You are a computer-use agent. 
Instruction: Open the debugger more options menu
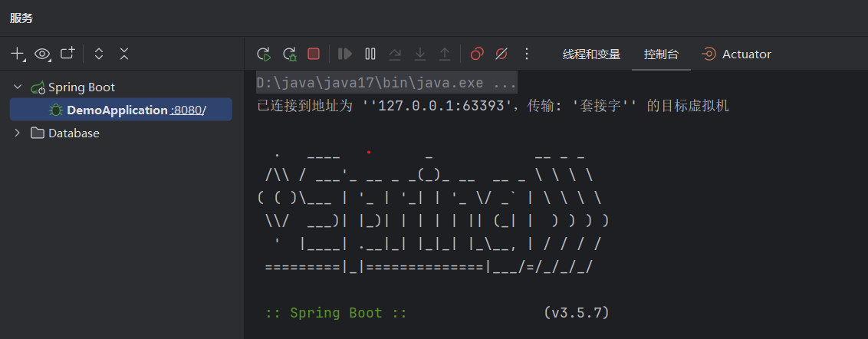pos(527,54)
